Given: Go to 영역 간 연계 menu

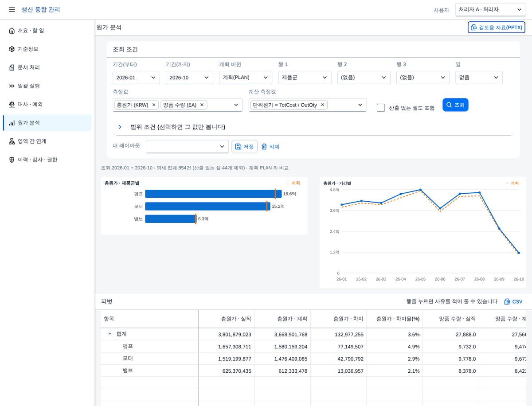Looking at the screenshot, I should [x=47, y=141].
